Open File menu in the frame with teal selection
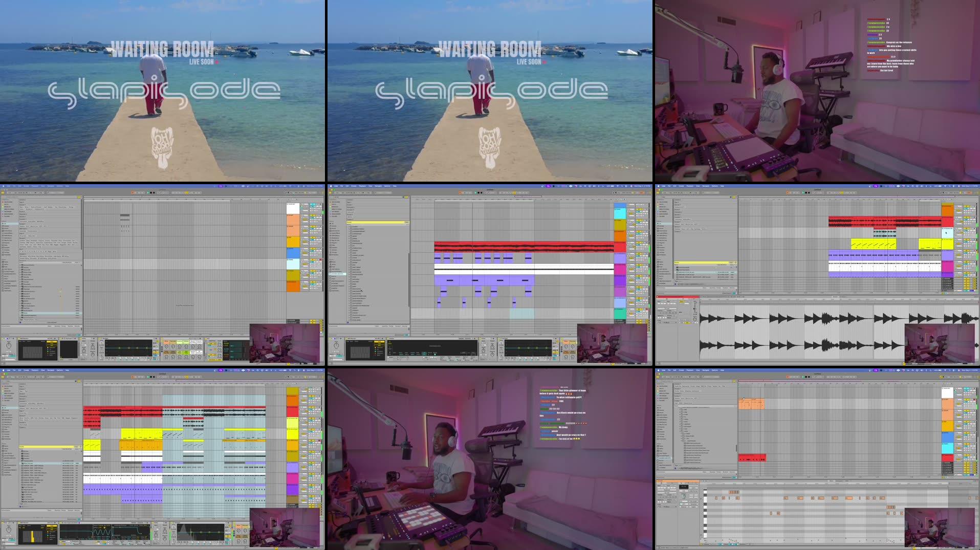This screenshot has width=980, height=550. pyautogui.click(x=14, y=370)
